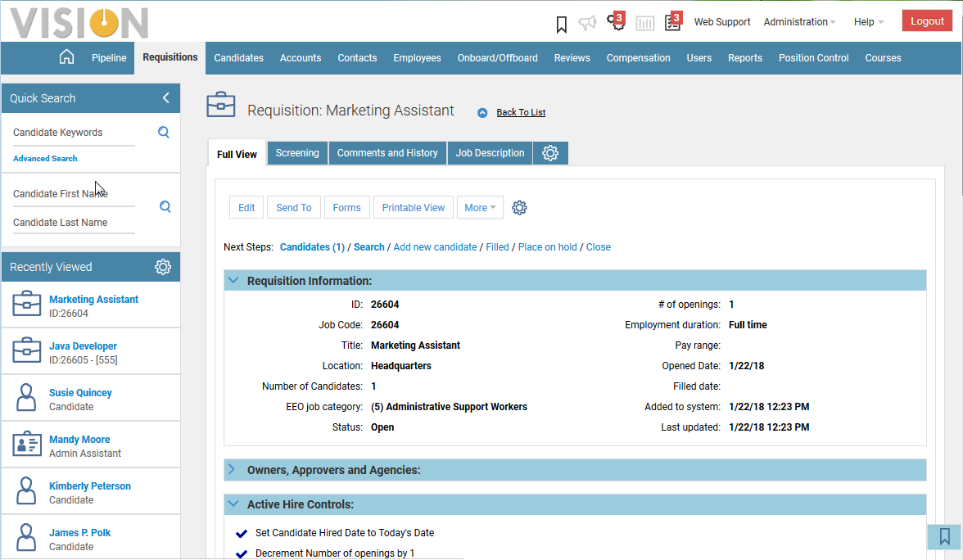Switch to the Screening tab
Screen dimensions: 963x560
(x=297, y=153)
